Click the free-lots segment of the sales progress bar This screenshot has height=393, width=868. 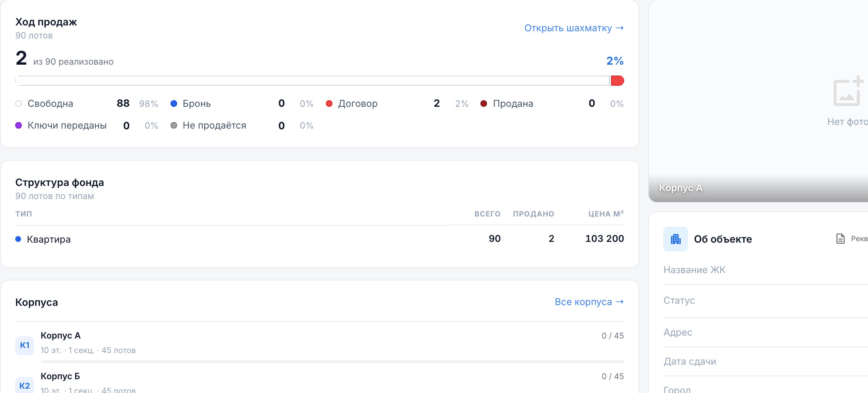coord(312,81)
